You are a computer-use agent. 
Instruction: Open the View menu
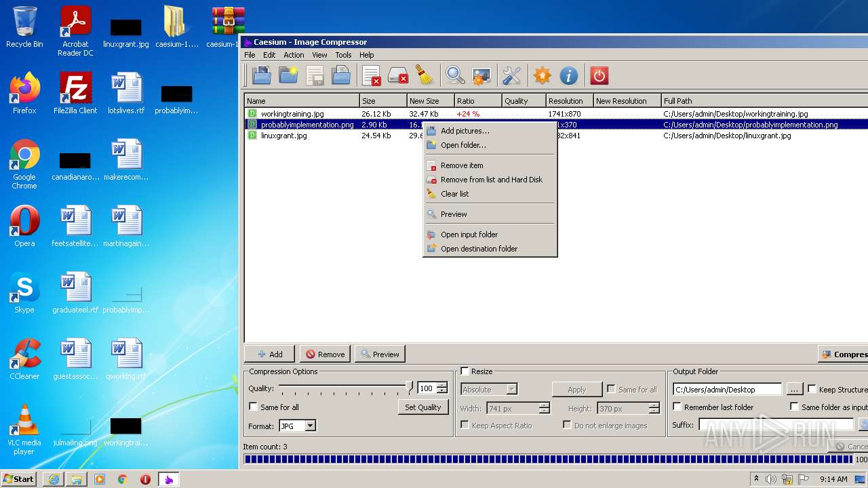pos(319,55)
